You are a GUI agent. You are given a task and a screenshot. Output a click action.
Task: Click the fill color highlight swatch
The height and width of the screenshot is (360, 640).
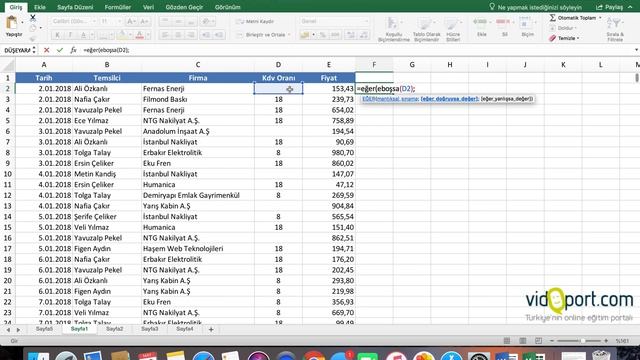click(122, 35)
